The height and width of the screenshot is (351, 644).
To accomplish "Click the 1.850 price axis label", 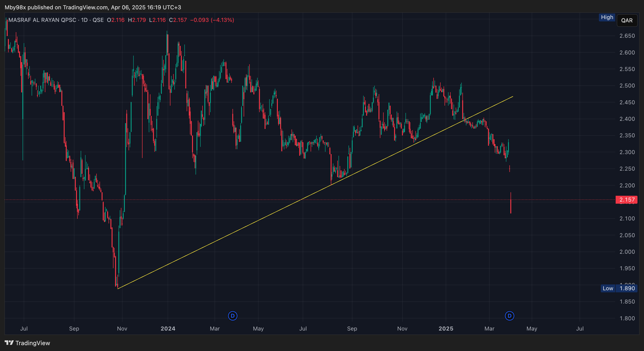I will [x=627, y=302].
